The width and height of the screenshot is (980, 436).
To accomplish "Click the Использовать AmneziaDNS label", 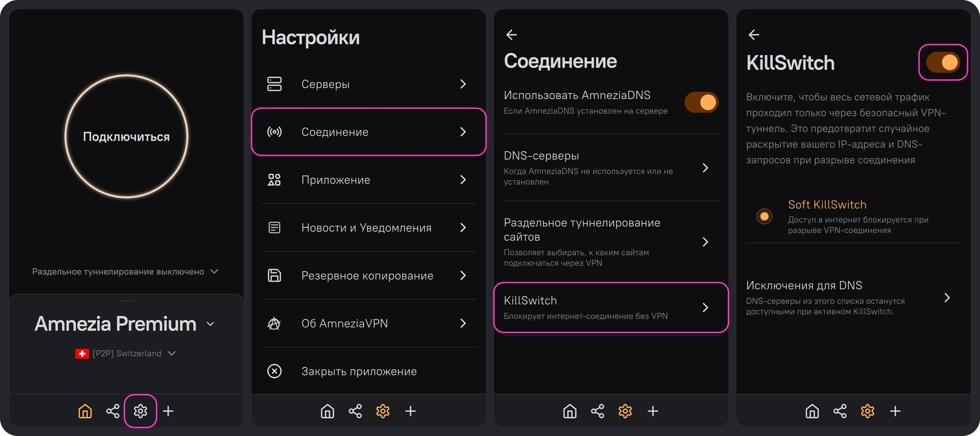I will point(577,95).
